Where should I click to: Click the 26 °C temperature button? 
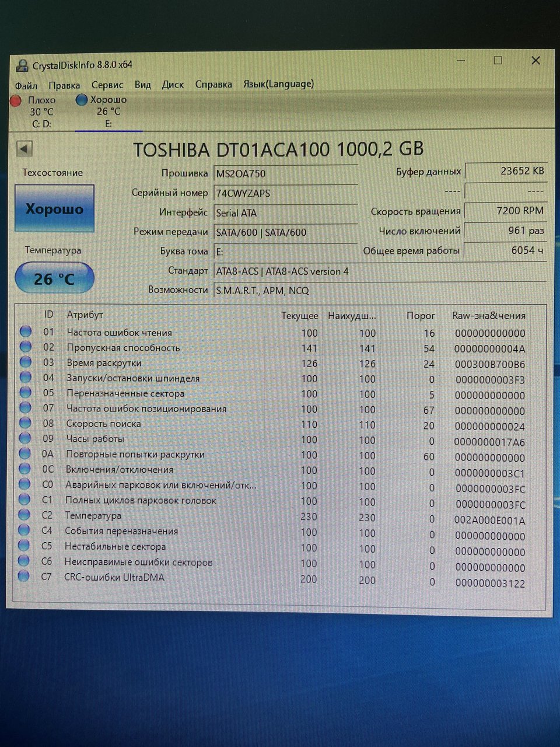54,278
